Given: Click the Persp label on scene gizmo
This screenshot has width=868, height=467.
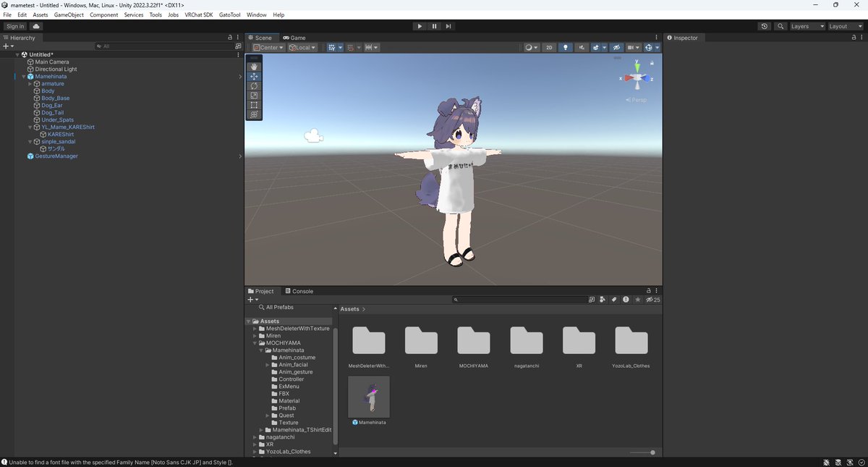Looking at the screenshot, I should tap(638, 100).
